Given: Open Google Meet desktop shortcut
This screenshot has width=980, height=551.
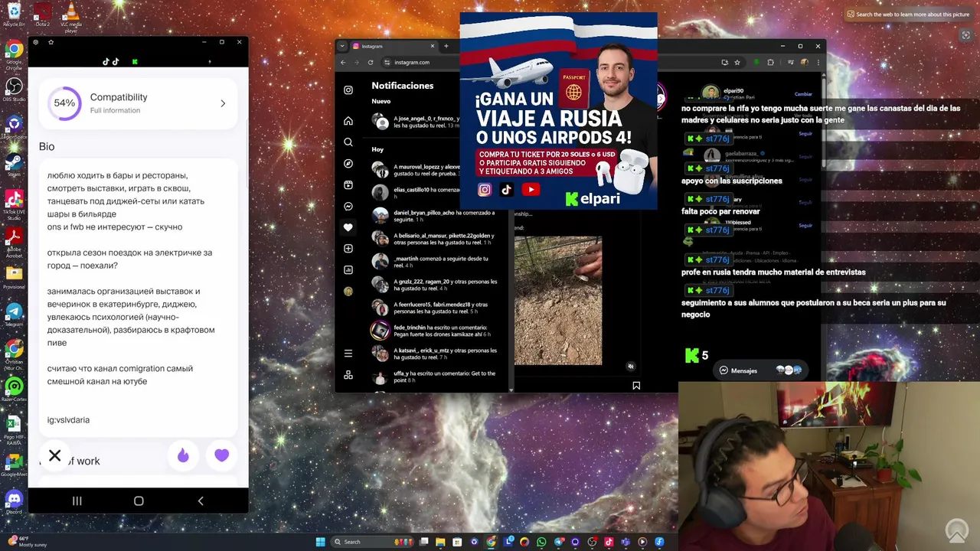Looking at the screenshot, I should click(x=14, y=465).
